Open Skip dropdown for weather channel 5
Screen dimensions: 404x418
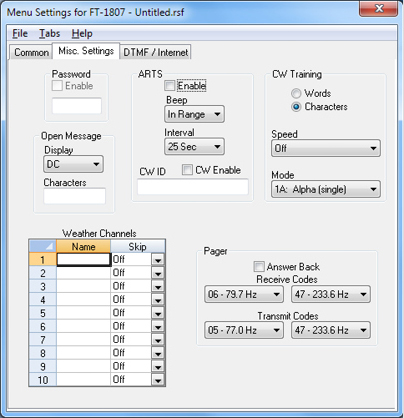(x=158, y=313)
